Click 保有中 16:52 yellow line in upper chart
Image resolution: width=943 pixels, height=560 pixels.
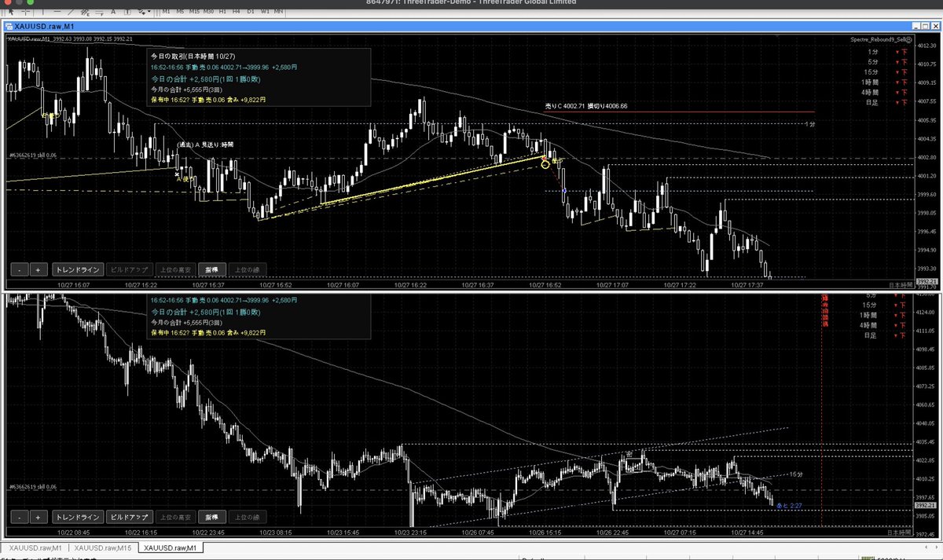coord(208,100)
